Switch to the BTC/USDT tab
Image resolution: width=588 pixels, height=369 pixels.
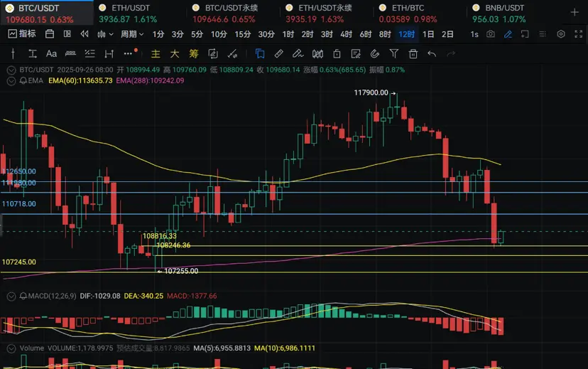pos(46,13)
